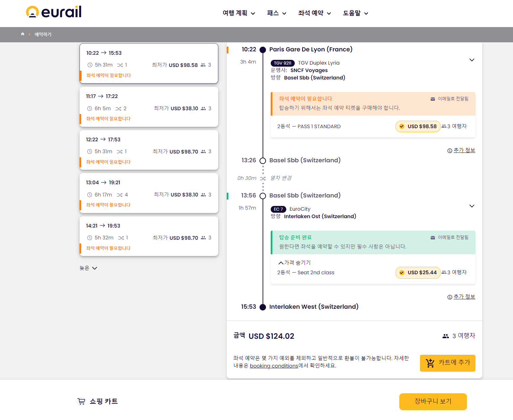Click the USD $124.02 total amount

[271, 336]
